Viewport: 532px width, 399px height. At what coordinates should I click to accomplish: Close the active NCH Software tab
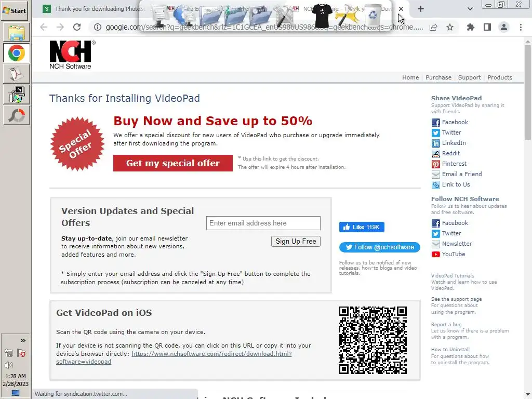[x=401, y=9]
